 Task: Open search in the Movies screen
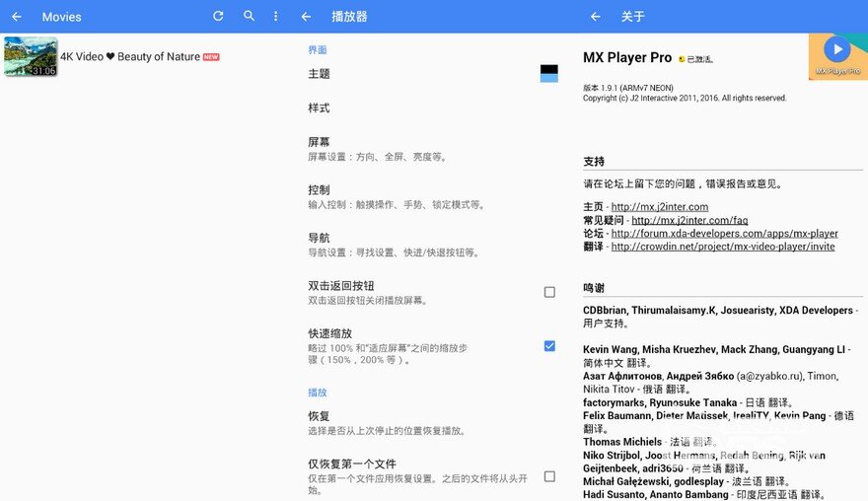click(x=250, y=16)
